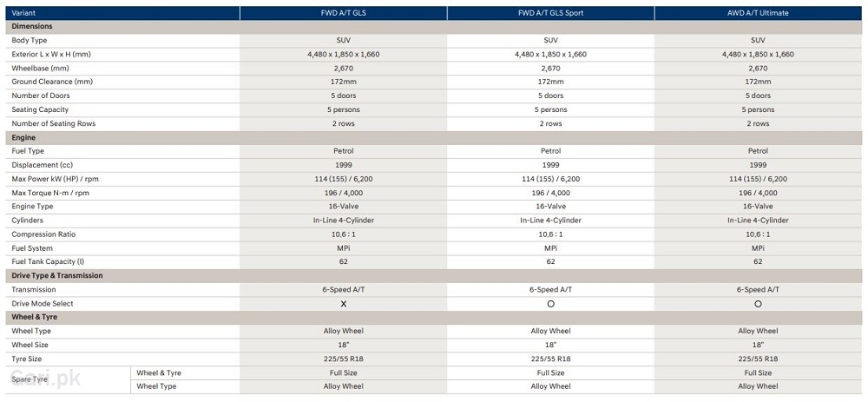Select the Max Power kW (HP) / rpm label
The width and height of the screenshot is (868, 402).
(56, 179)
